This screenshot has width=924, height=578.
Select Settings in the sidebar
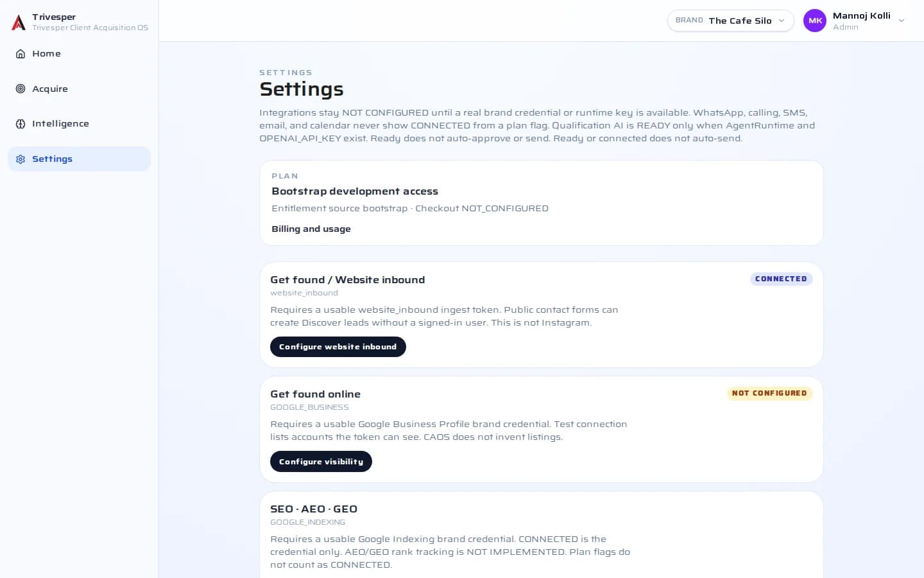(79, 159)
